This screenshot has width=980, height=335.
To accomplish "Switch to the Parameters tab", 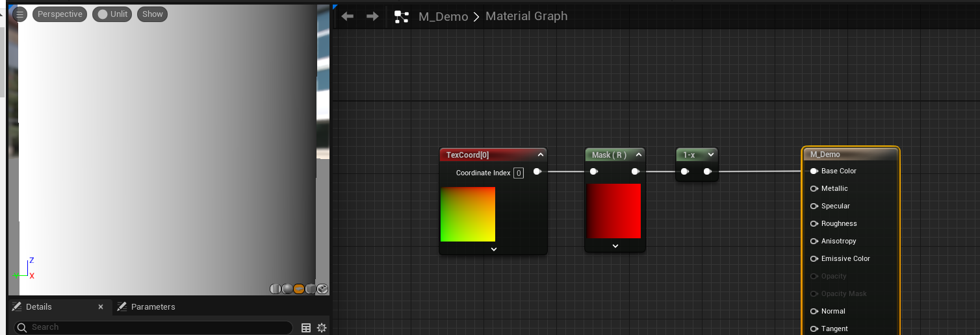I will coord(153,307).
